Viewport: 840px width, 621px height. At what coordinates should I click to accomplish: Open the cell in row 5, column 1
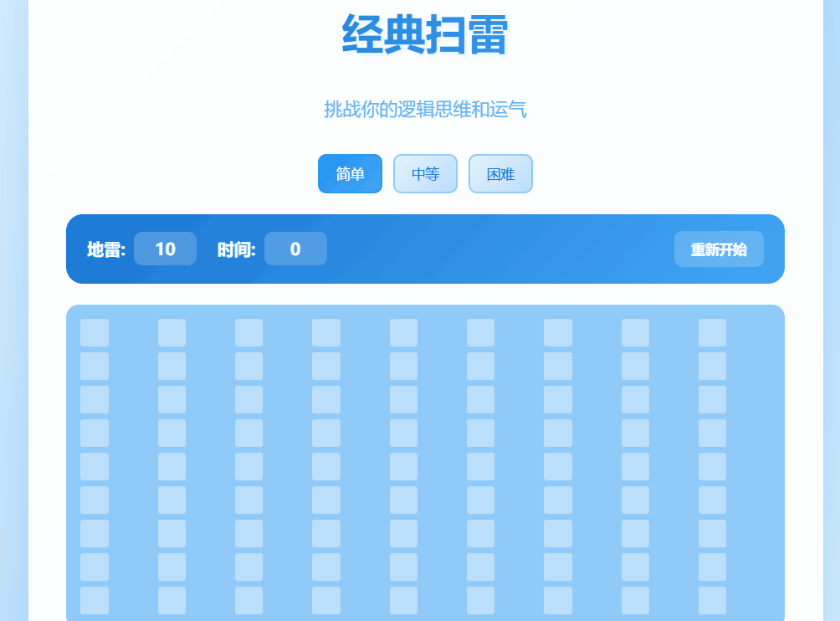[x=95, y=467]
